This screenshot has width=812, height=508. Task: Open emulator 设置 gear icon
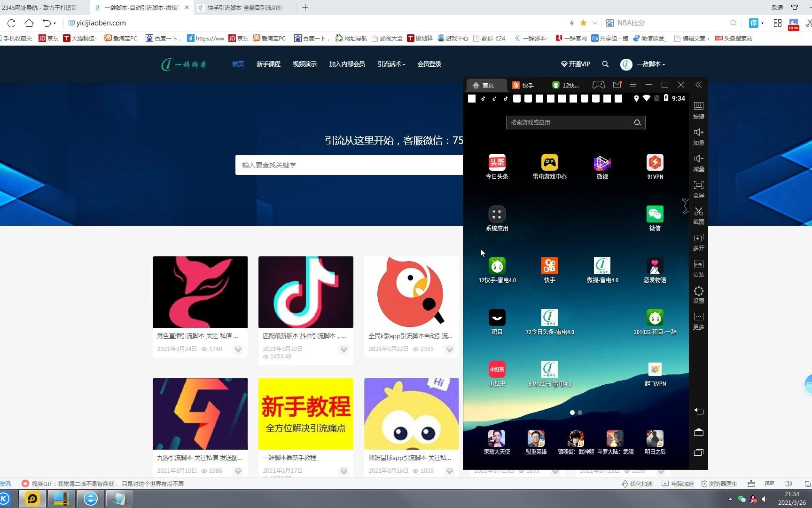(x=699, y=294)
